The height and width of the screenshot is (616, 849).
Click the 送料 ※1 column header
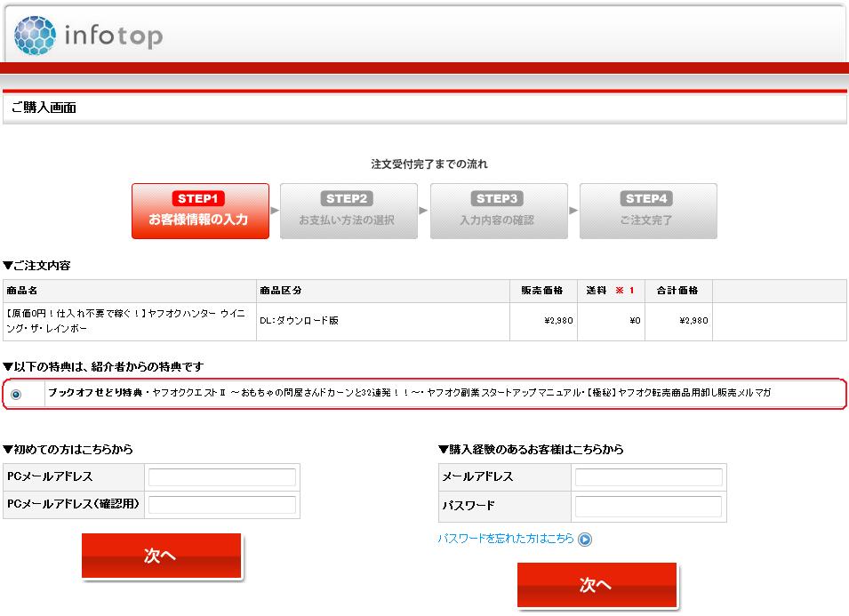(610, 291)
